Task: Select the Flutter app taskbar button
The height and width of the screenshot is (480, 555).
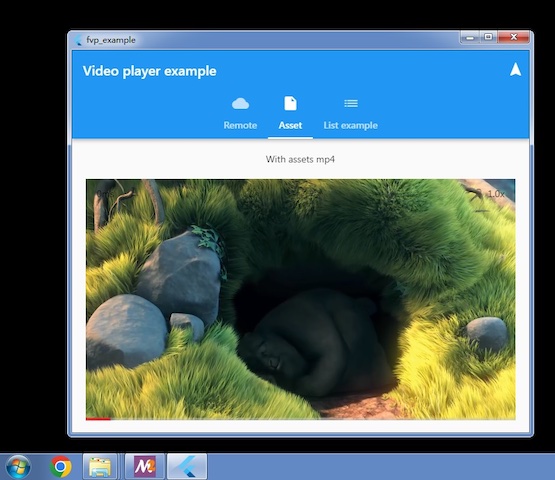Action: (x=187, y=467)
